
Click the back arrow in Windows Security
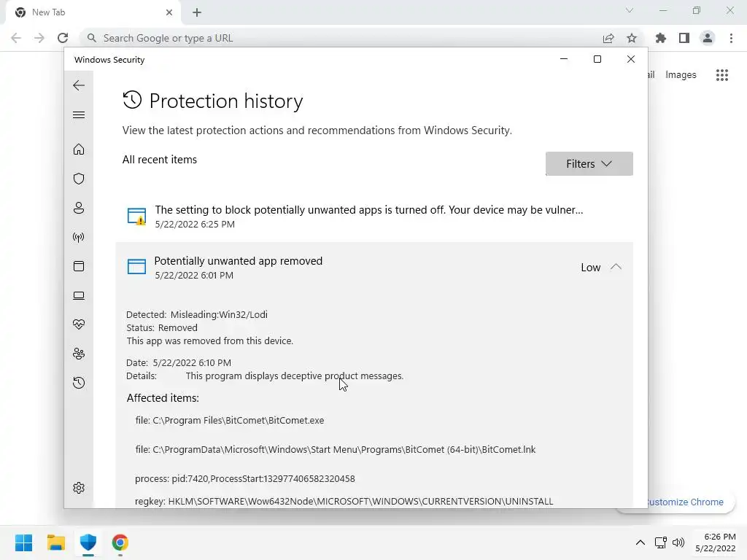tap(79, 85)
